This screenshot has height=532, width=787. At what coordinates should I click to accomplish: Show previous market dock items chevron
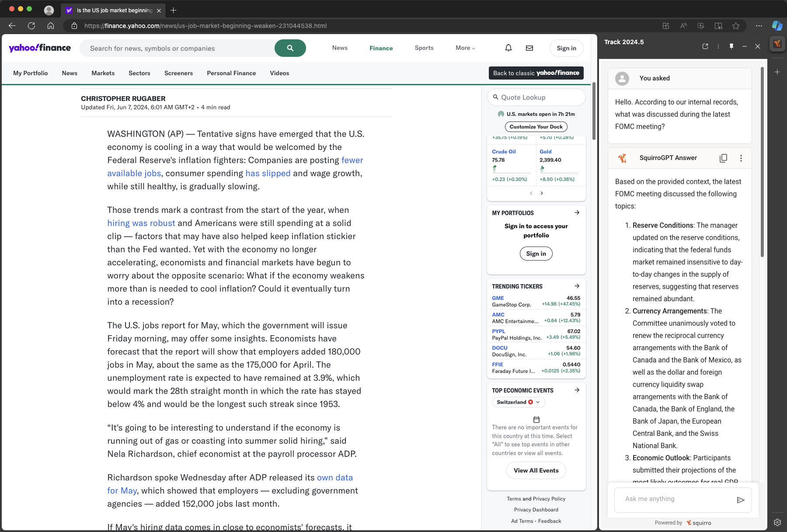(531, 193)
